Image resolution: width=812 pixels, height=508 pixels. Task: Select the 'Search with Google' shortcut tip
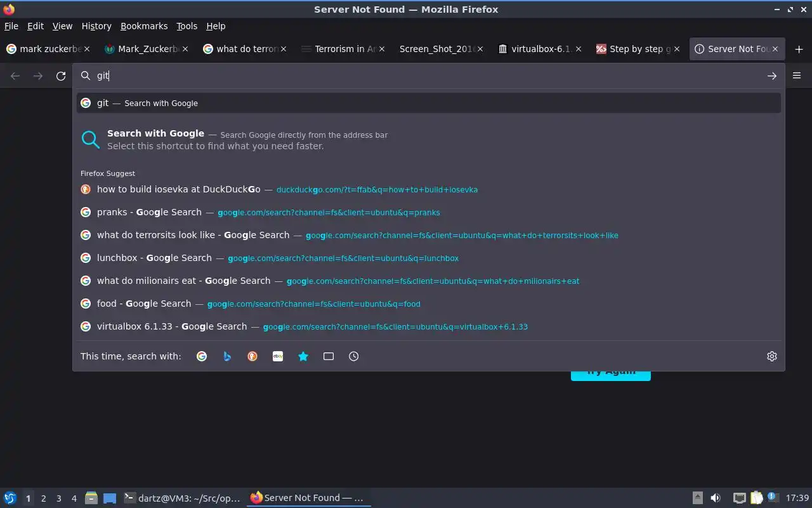click(429, 140)
